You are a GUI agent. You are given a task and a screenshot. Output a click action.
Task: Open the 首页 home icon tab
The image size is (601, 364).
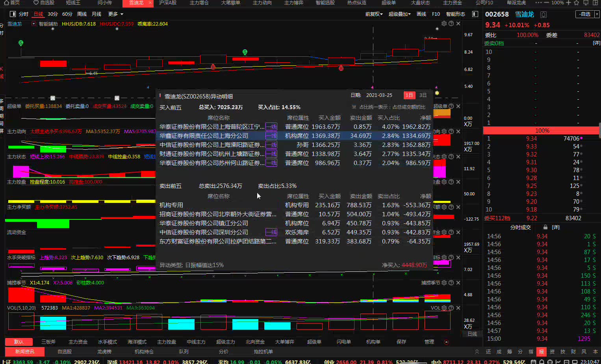coord(11,2)
